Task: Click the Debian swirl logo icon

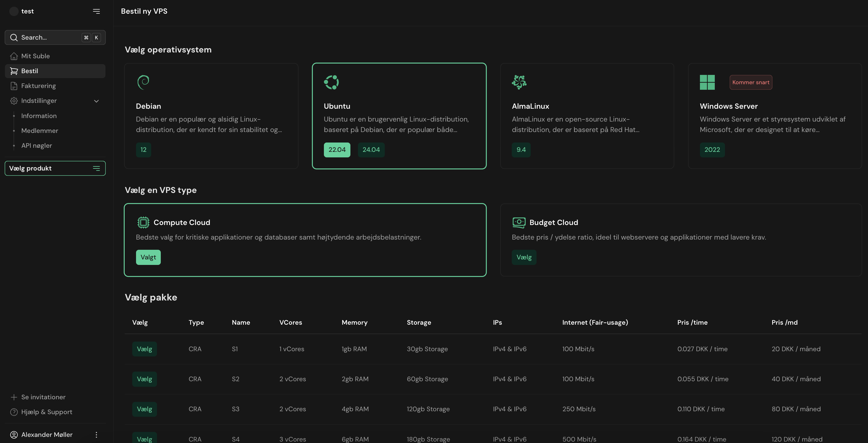Action: pyautogui.click(x=143, y=82)
